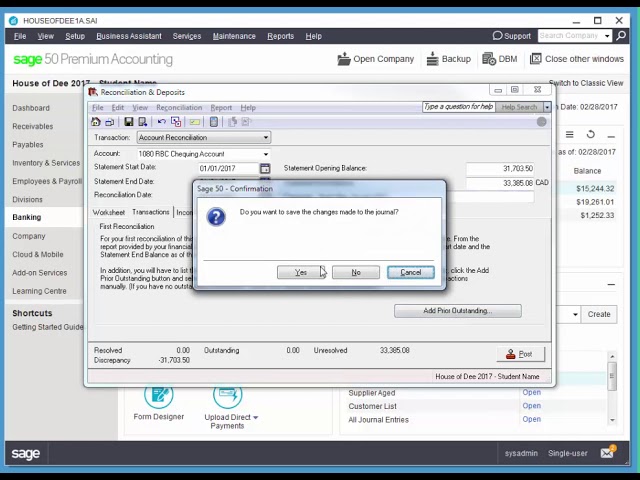Select Banking in the sidebar
Image resolution: width=640 pixels, height=480 pixels.
(27, 217)
